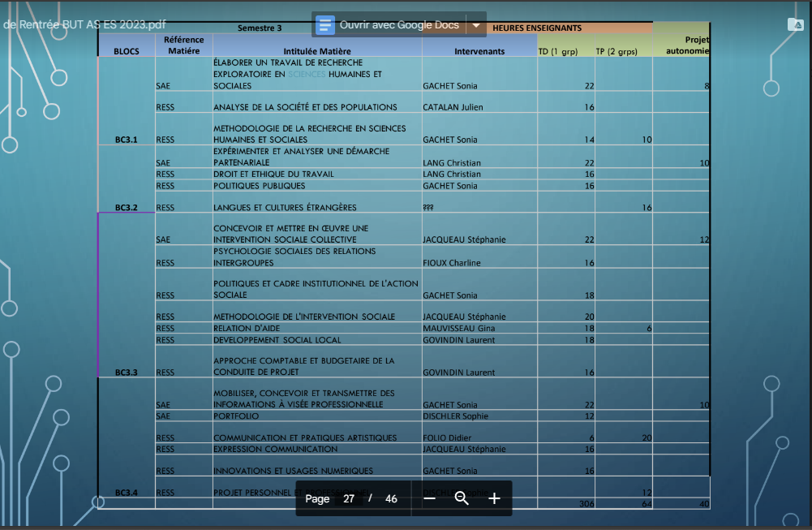Click the name "FOLIO Didier"
Image resolution: width=812 pixels, height=530 pixels.
pos(448,437)
